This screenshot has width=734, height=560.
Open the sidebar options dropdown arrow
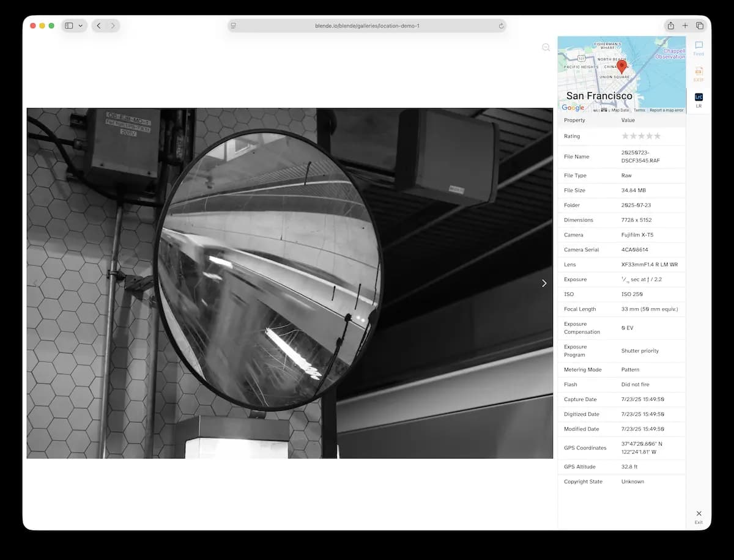(x=80, y=26)
